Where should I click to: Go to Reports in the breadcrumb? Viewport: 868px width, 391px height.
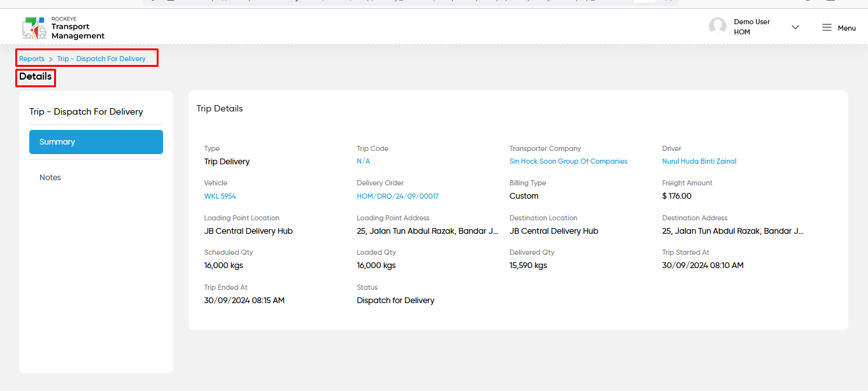(32, 59)
